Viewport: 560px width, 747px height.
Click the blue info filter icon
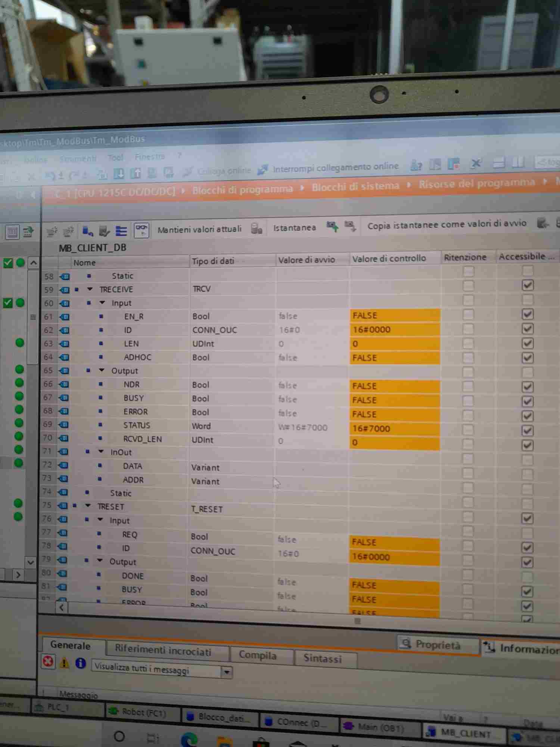80,663
